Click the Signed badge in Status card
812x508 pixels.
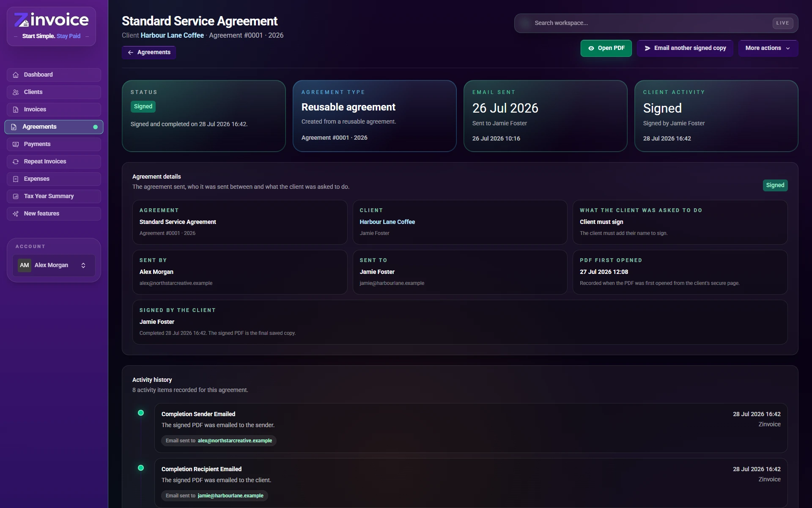pos(143,107)
